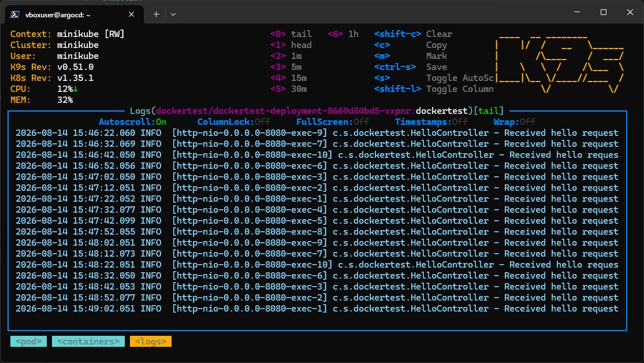Click the [tail] indicator in Logs title
Image resolution: width=644 pixels, height=363 pixels.
(x=488, y=111)
